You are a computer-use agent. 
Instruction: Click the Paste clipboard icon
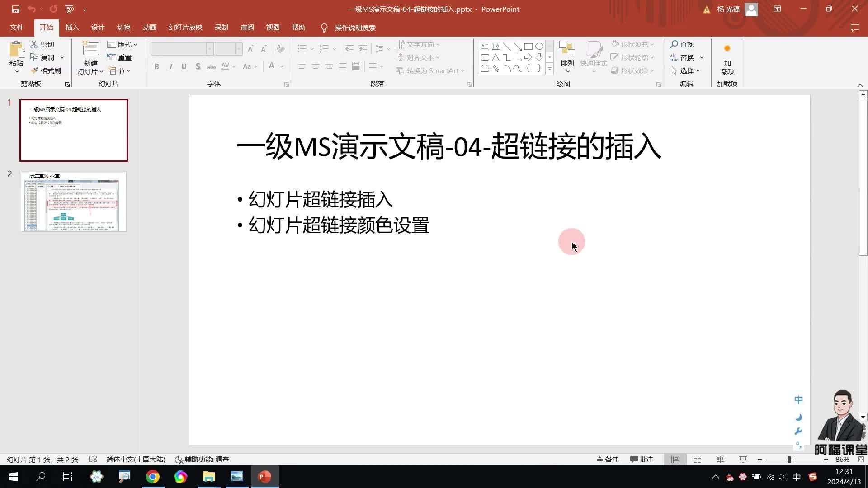coord(16,50)
